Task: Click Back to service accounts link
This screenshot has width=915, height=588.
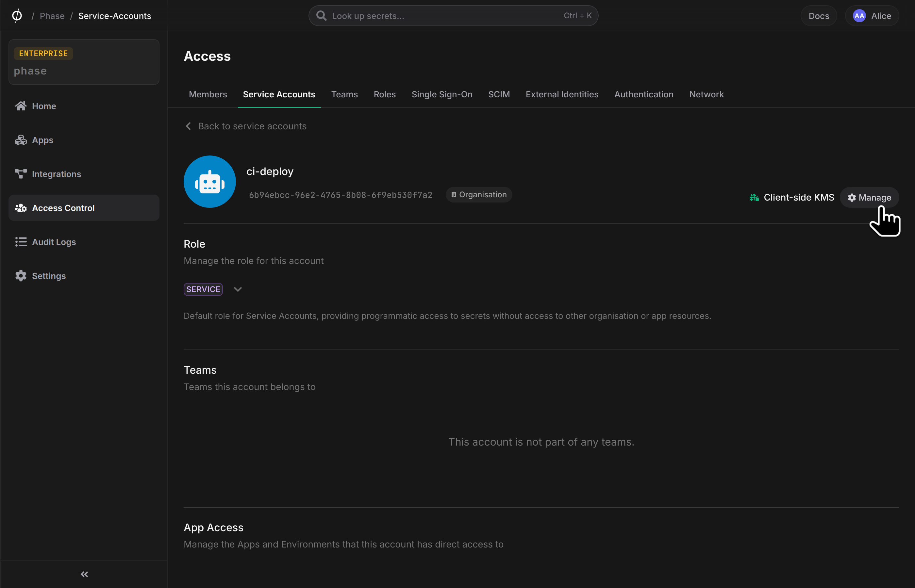Action: coord(245,126)
